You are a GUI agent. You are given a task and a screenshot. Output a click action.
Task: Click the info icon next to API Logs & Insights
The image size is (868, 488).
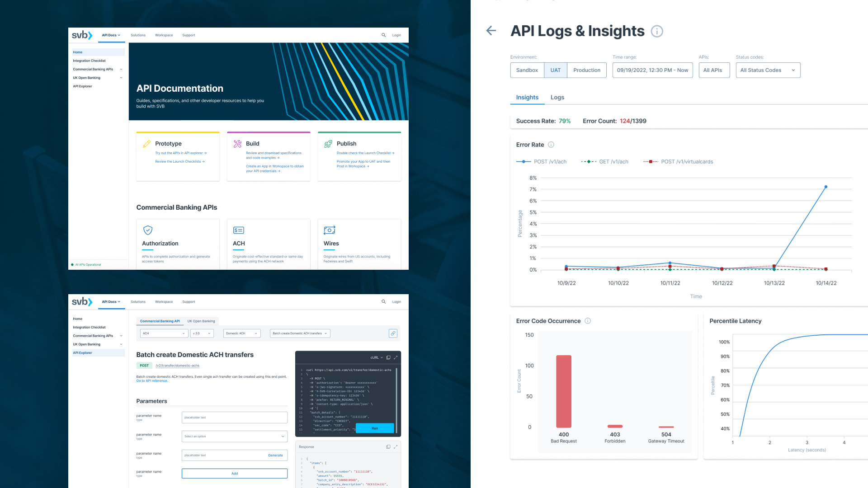657,31
